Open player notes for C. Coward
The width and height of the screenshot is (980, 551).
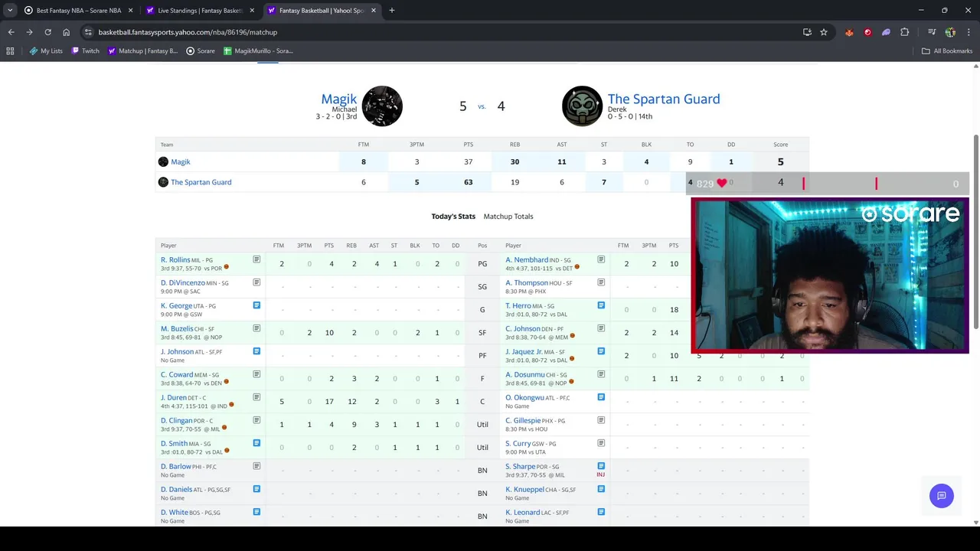pyautogui.click(x=256, y=374)
